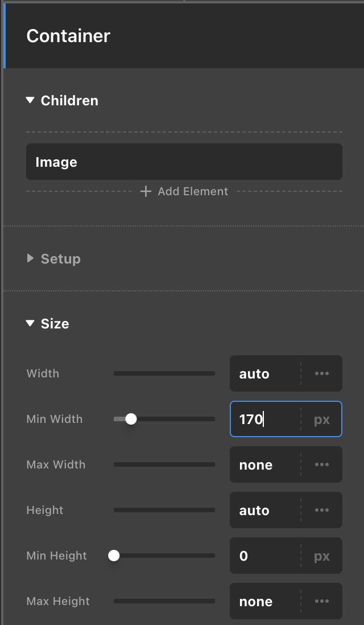Open Height unit options ellipsis
This screenshot has height=625, width=364.
[322, 511]
